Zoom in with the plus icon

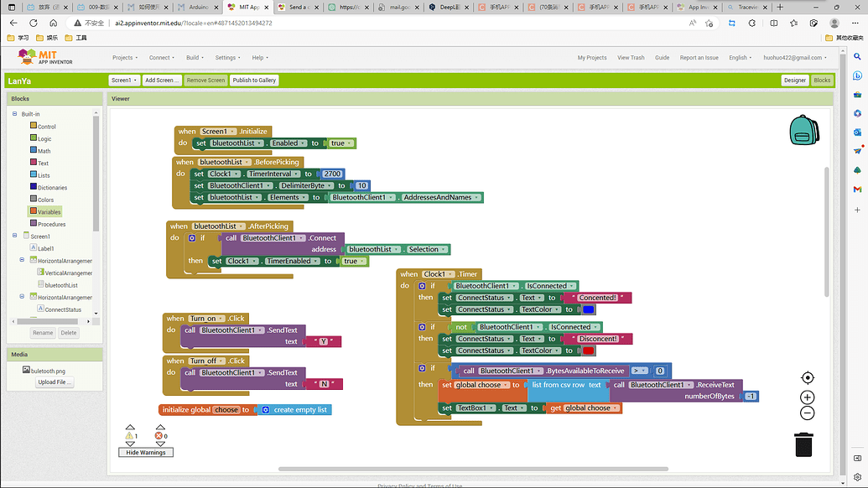(x=807, y=397)
